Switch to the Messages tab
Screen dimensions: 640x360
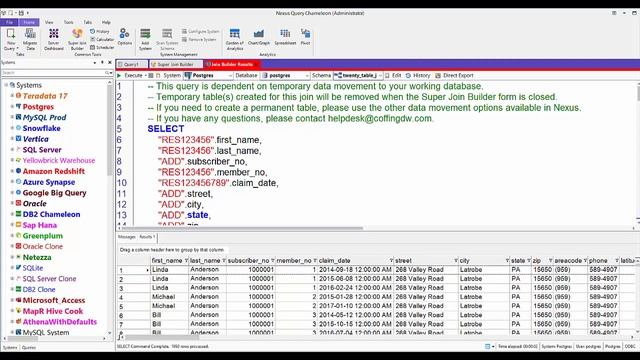click(x=127, y=237)
